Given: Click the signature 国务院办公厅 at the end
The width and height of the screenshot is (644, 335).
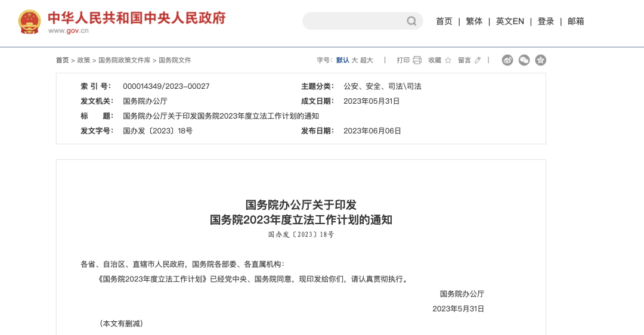Looking at the screenshot, I should tap(462, 294).
